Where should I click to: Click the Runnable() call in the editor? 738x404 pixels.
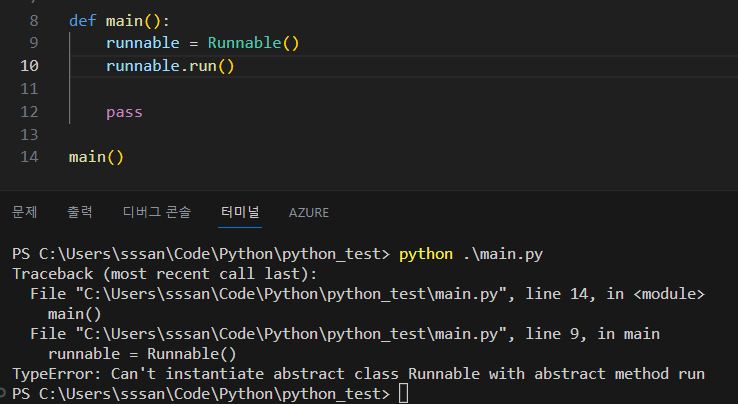pyautogui.click(x=253, y=43)
